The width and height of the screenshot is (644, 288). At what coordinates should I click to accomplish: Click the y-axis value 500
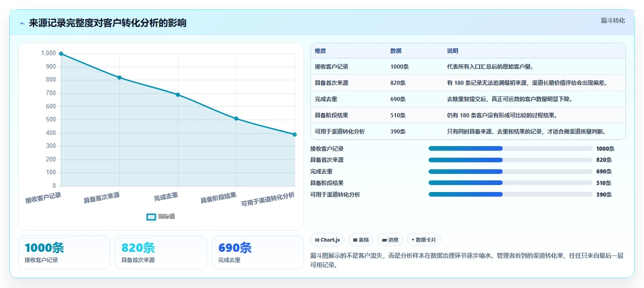(51, 120)
